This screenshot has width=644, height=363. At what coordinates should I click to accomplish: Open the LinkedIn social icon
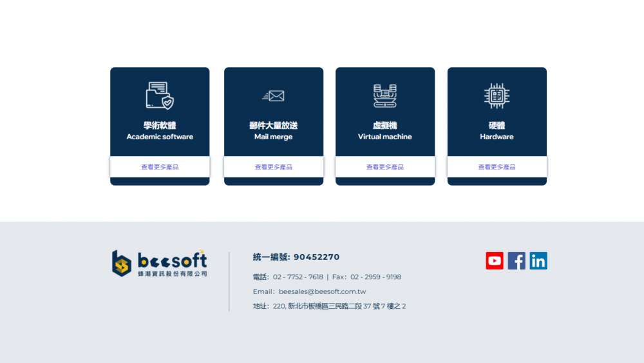click(x=538, y=260)
